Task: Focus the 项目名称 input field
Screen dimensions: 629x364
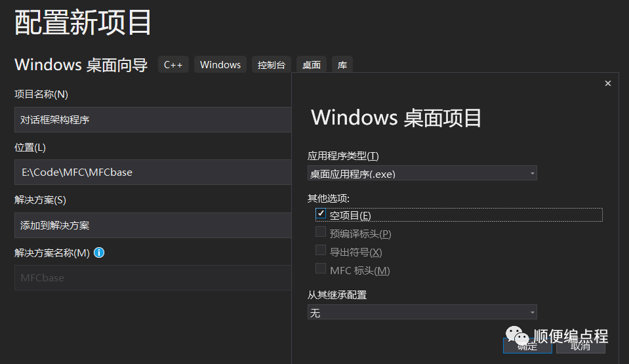Action: (153, 119)
